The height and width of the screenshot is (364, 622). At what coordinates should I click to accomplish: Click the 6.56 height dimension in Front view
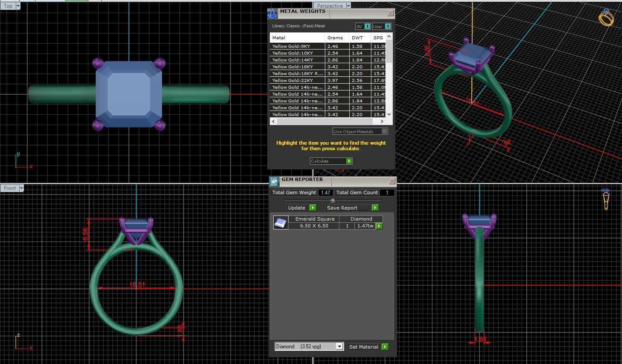point(85,234)
